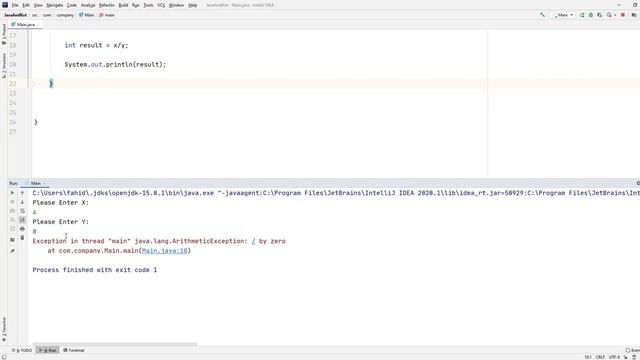
Task: Open the Analyze menu
Action: pos(88,5)
